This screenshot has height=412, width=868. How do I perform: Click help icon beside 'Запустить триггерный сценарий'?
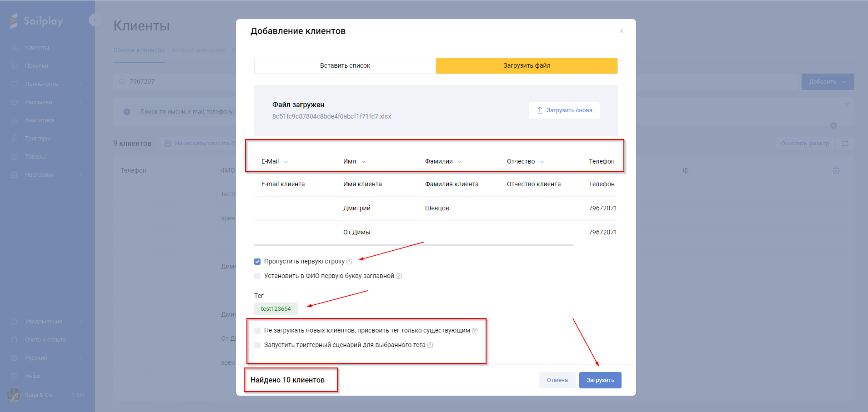(x=430, y=345)
